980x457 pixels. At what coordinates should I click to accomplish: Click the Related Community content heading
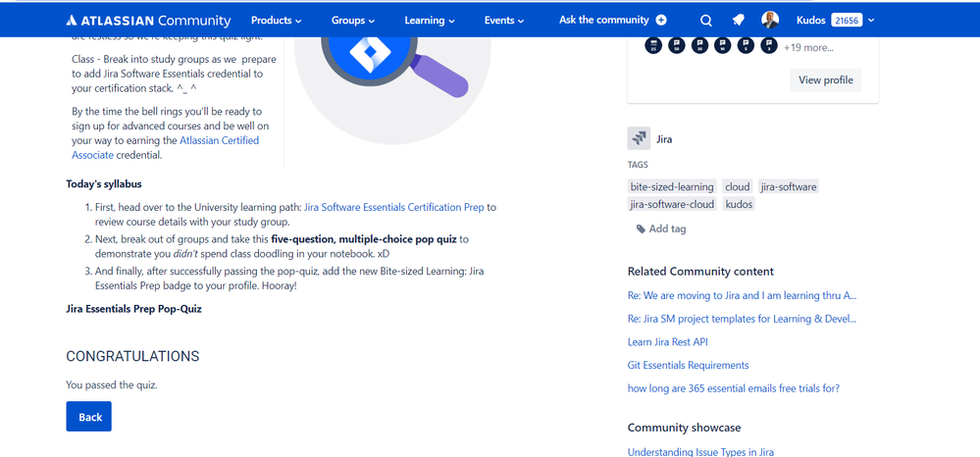coord(700,272)
